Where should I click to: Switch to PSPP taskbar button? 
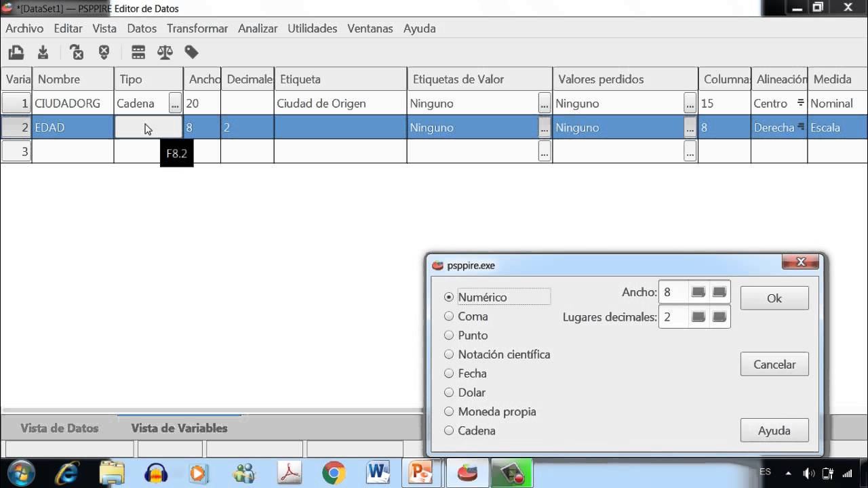click(467, 472)
